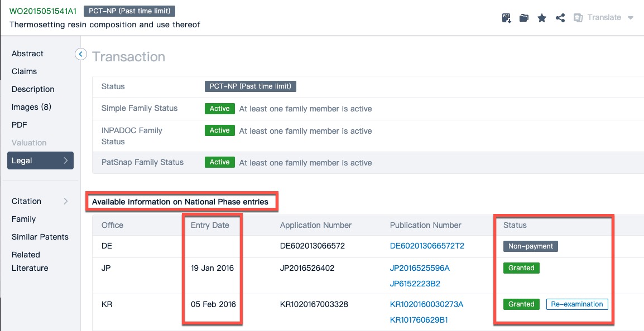Open Images (8) in sidebar
Viewport: 644px width, 331px height.
click(31, 107)
